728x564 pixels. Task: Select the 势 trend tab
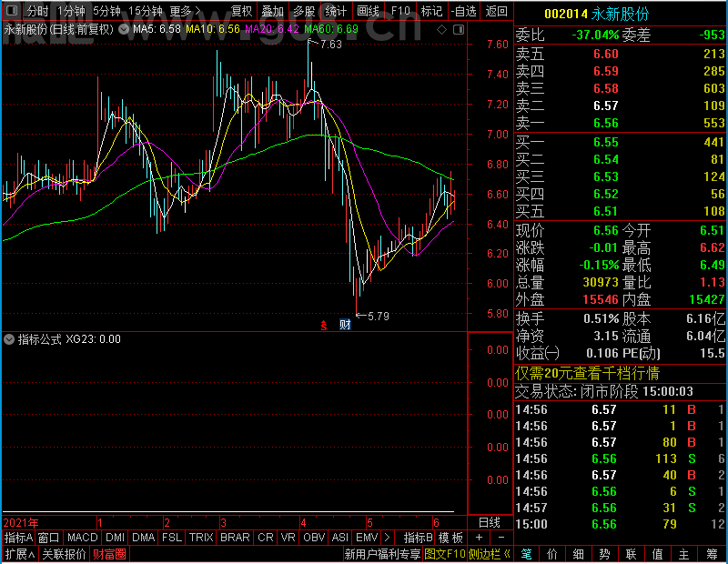tap(604, 554)
